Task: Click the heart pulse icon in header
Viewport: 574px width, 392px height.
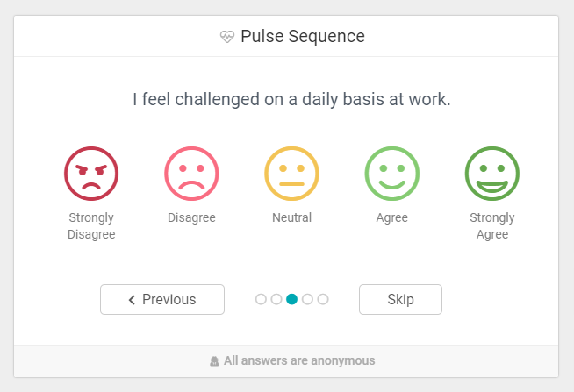Action: coord(227,37)
